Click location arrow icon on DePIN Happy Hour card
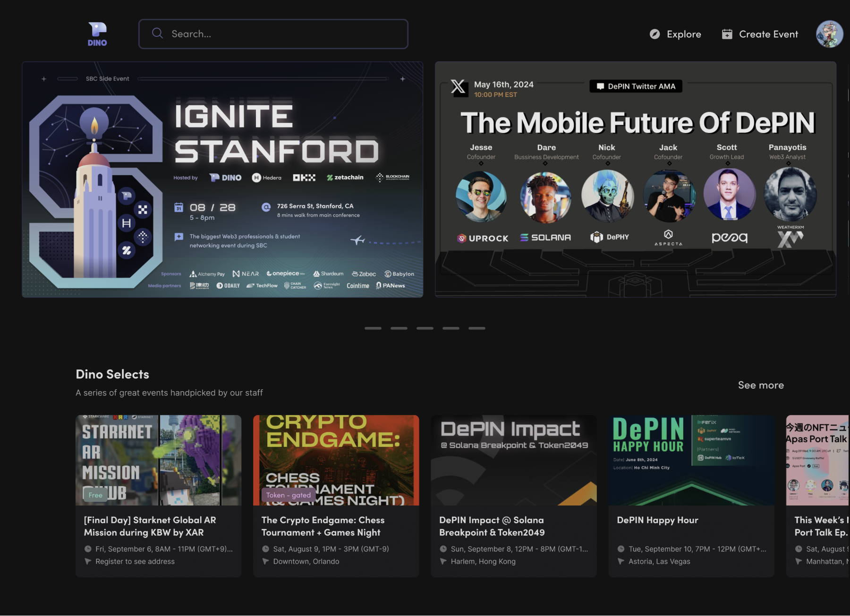Viewport: 850px width, 616px height. tap(621, 561)
